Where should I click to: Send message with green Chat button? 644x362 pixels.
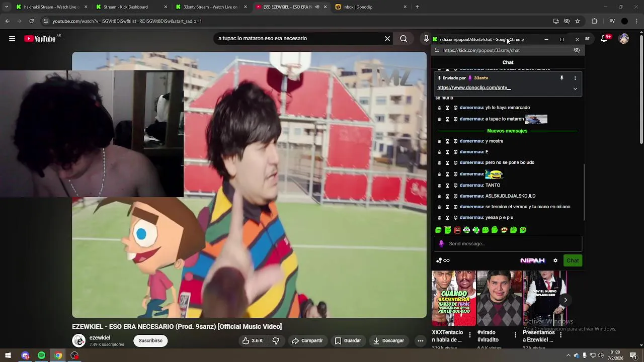573,260
